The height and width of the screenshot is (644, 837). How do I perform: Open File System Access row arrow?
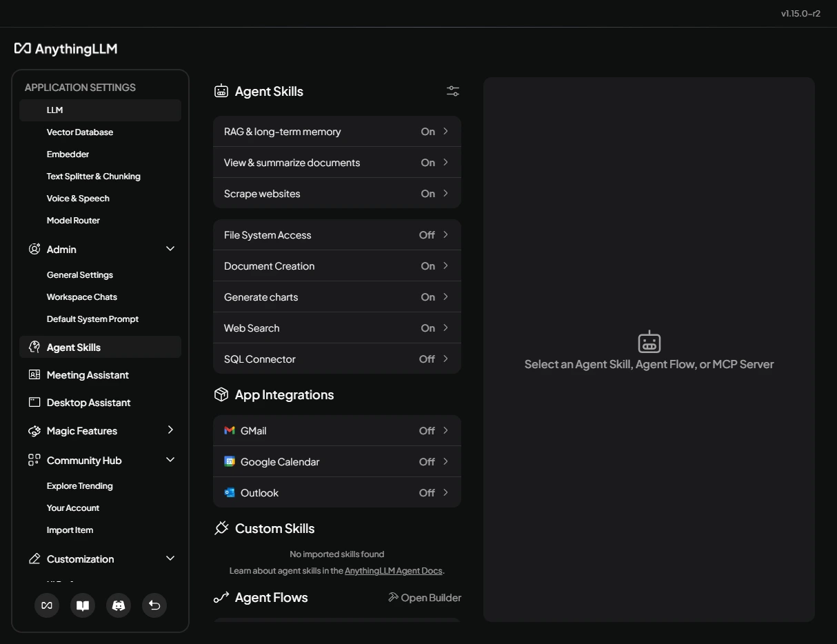point(446,234)
